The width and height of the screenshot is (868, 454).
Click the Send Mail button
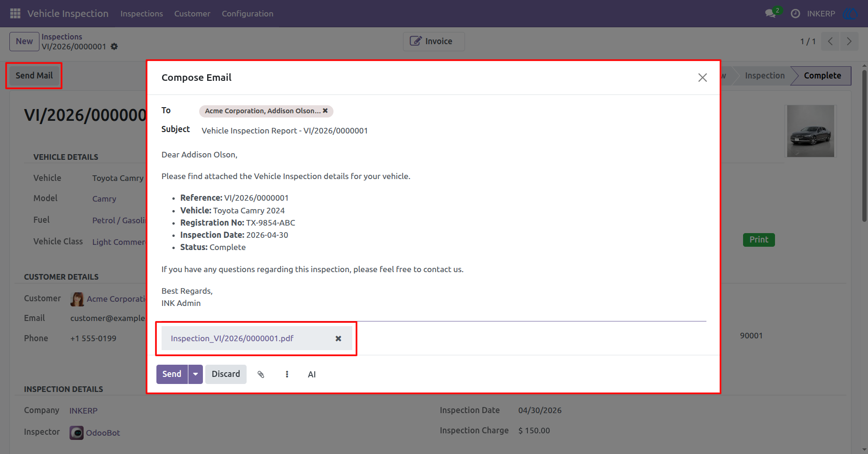34,76
